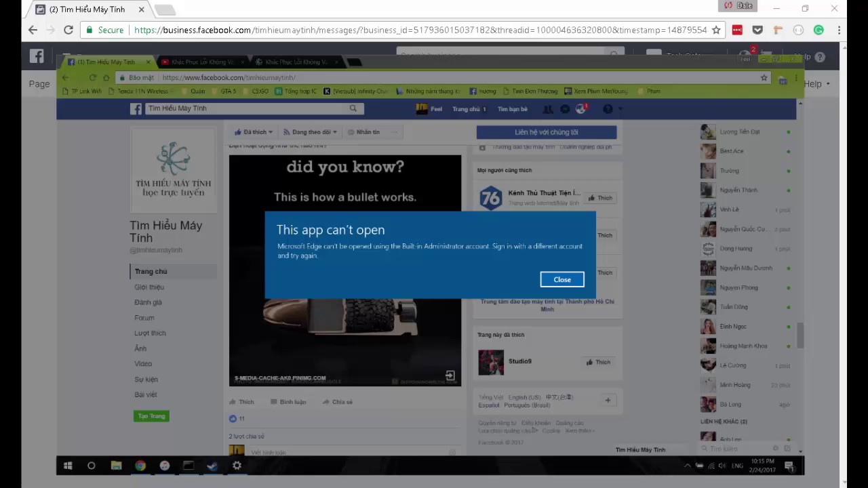Open the Action Center notification icon

coord(789,466)
